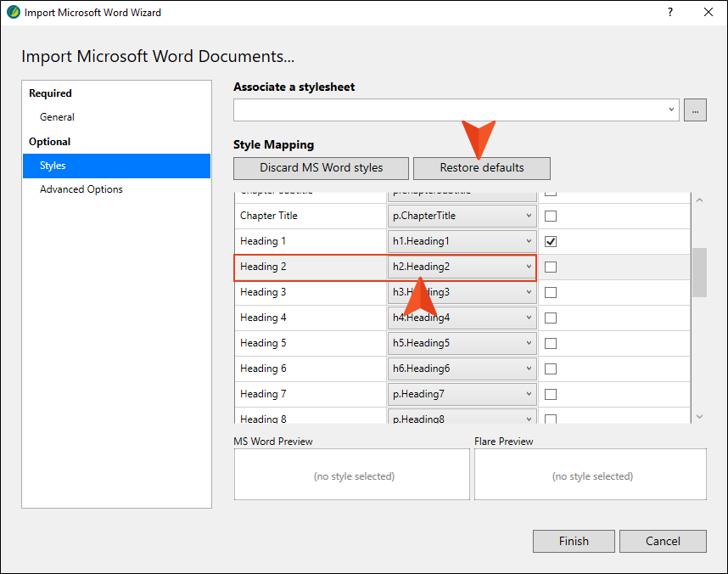Go to the General page

pos(57,117)
